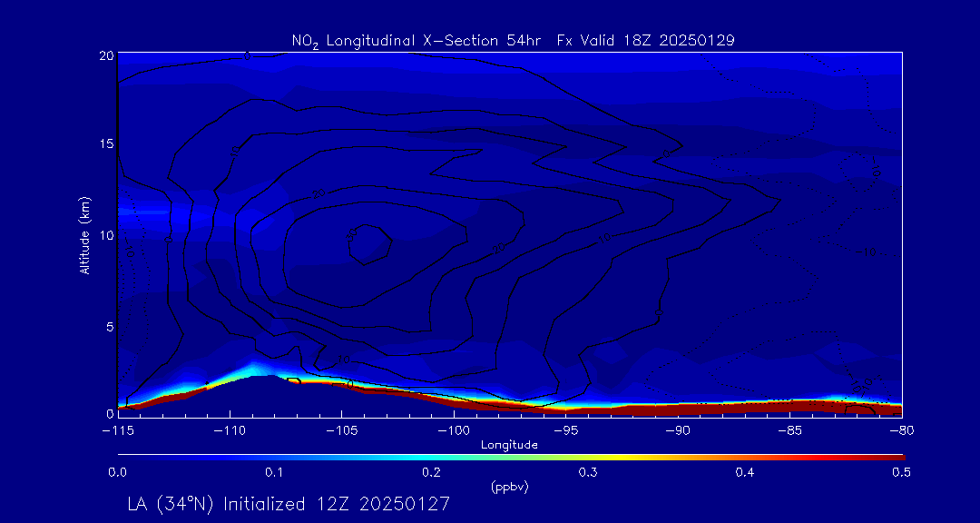Click the 0.5 value on the colorbar scale
This screenshot has height=523, width=980.
click(x=901, y=472)
